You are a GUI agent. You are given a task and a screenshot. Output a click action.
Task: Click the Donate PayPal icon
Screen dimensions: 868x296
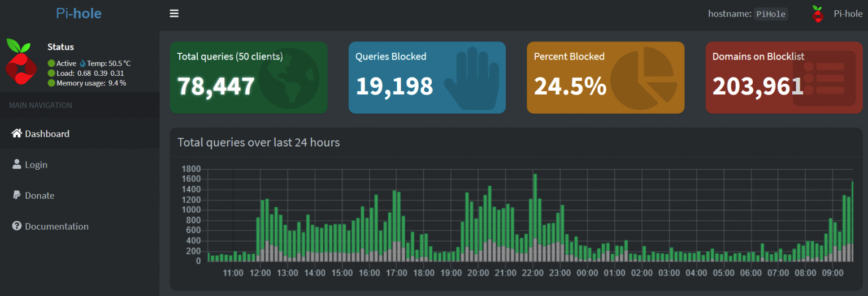pyautogui.click(x=17, y=195)
